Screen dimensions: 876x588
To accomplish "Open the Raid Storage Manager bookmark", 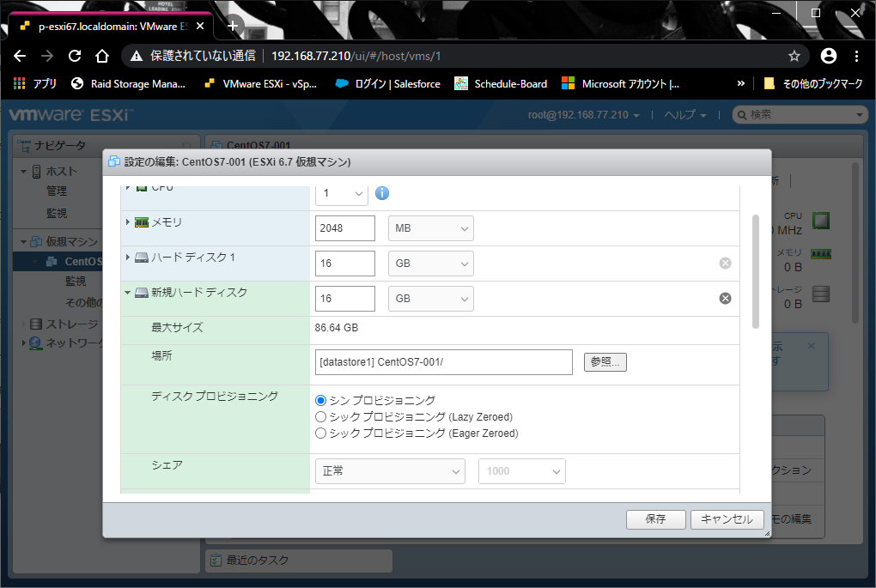I will click(x=129, y=84).
